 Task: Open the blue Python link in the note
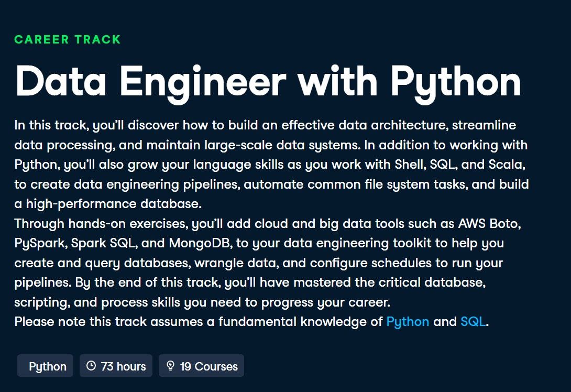tap(408, 322)
